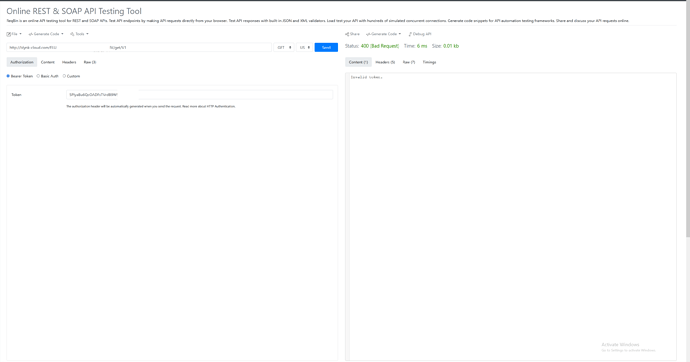Click into the Token input field
The height and width of the screenshot is (362, 690).
(199, 95)
